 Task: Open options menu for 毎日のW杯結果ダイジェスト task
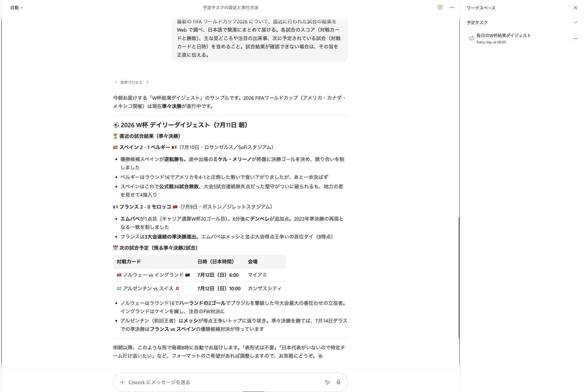pos(575,38)
